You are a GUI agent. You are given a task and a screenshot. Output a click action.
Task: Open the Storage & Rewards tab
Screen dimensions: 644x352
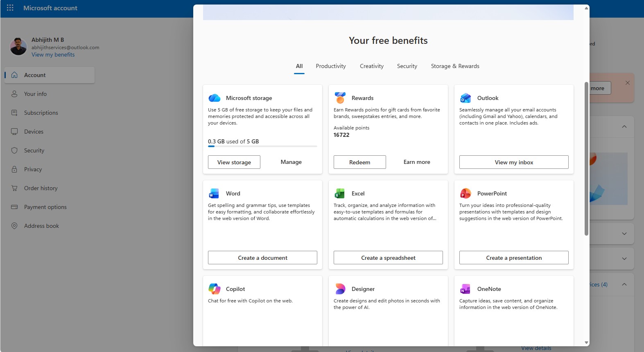point(455,66)
